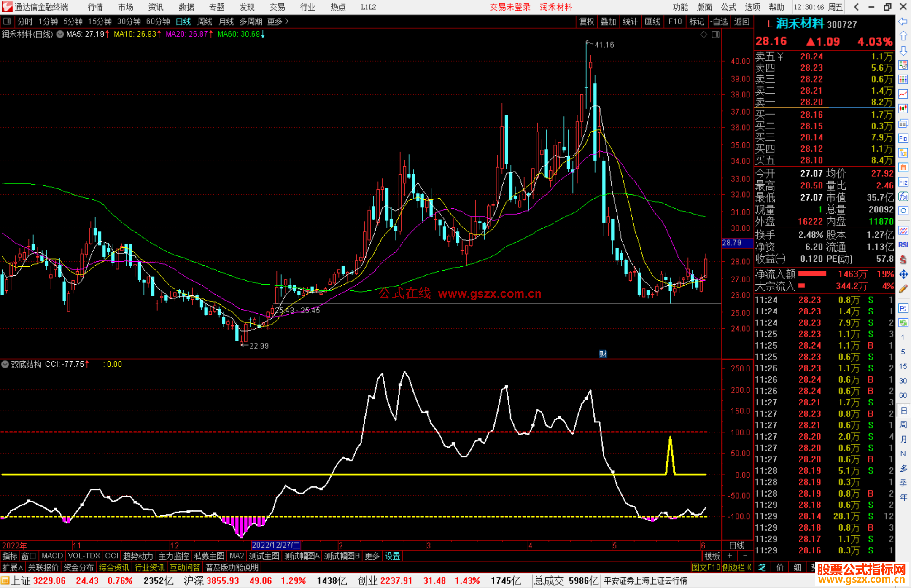The width and height of the screenshot is (911, 588).
Task: Open the F10 company info sidebar icon
Action: [x=903, y=139]
